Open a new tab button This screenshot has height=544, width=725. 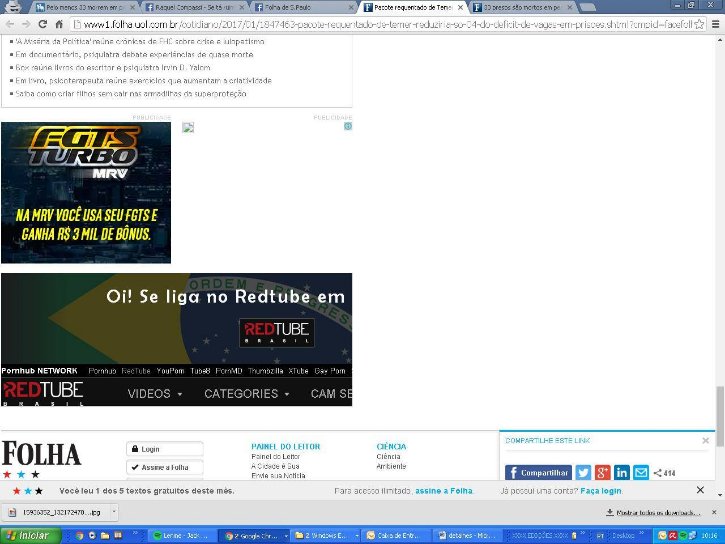tap(588, 7)
